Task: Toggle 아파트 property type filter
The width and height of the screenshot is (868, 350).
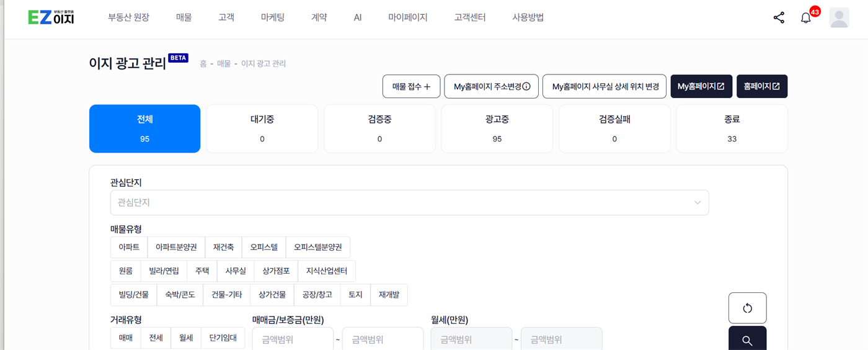Action: 129,247
